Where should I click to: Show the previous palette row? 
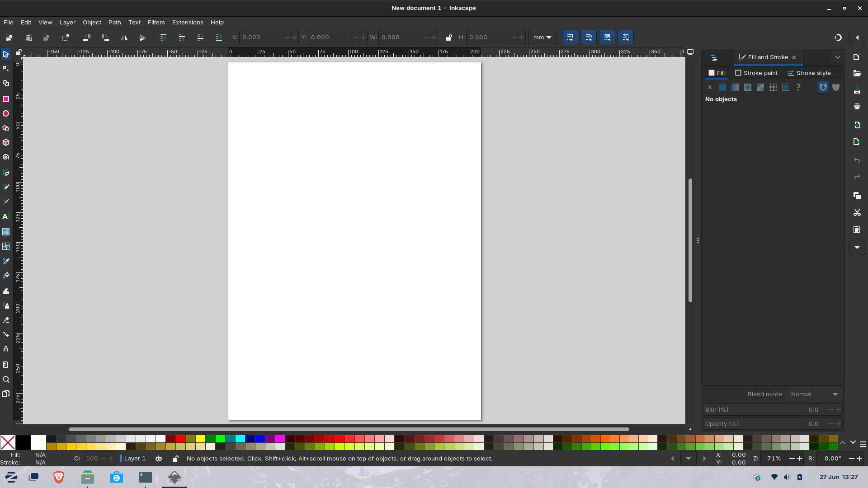(843, 443)
